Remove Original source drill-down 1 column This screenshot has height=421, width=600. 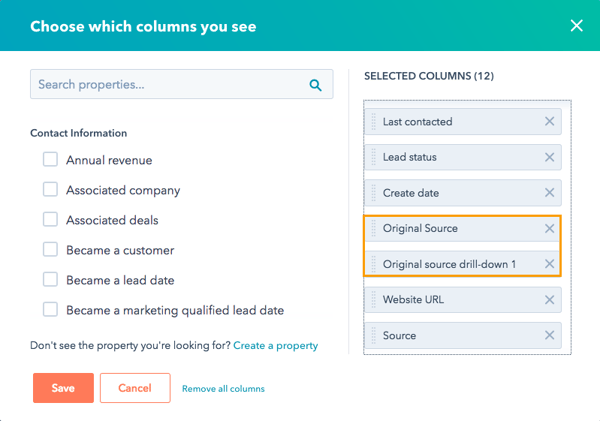tap(549, 264)
